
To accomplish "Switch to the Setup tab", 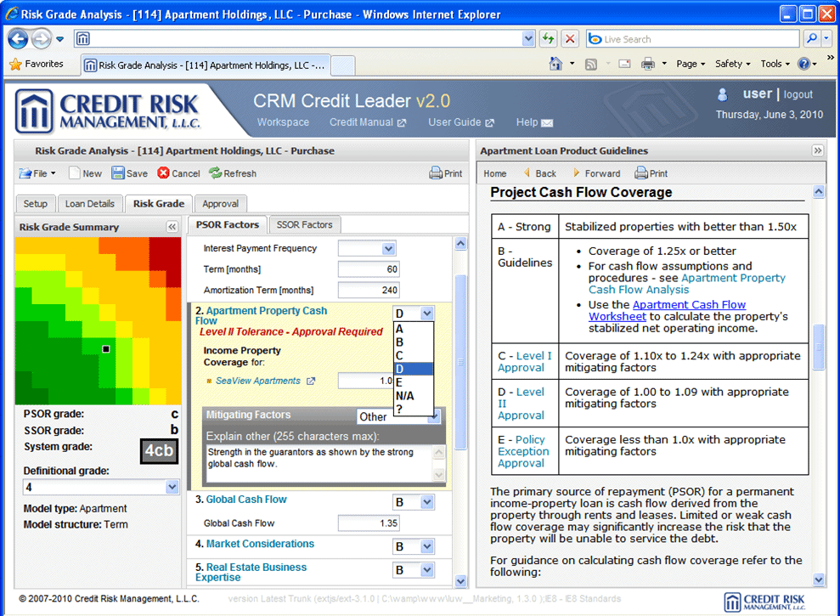I will [x=36, y=204].
